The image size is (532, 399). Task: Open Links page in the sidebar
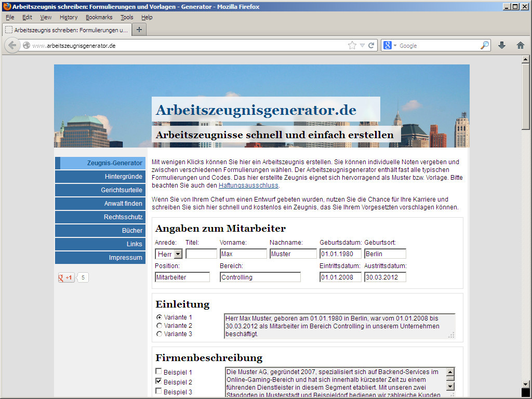click(x=100, y=244)
